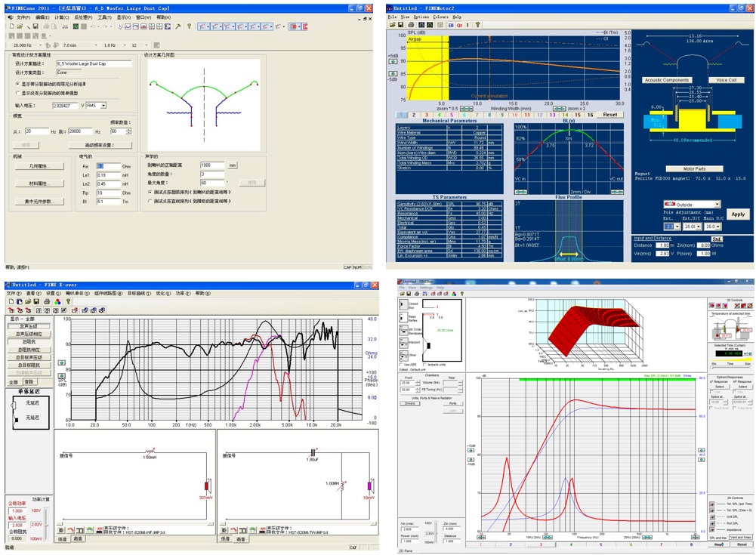Viewport: 756px width, 555px height.
Task: Click the hammer tool icon in FINECone
Action: 178,26
